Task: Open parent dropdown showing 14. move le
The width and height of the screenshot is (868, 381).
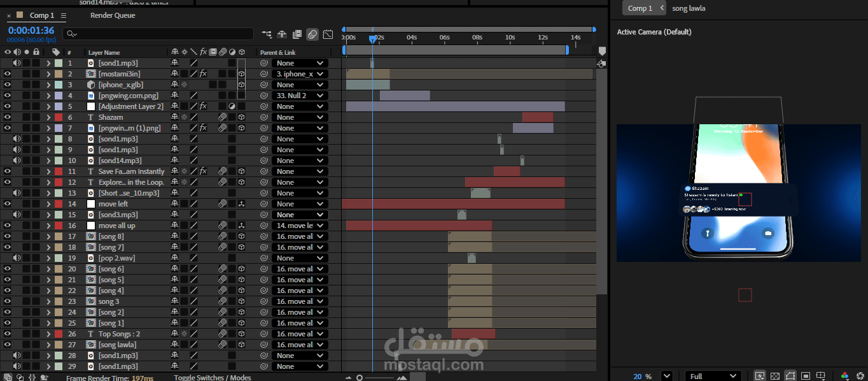Action: pos(300,226)
